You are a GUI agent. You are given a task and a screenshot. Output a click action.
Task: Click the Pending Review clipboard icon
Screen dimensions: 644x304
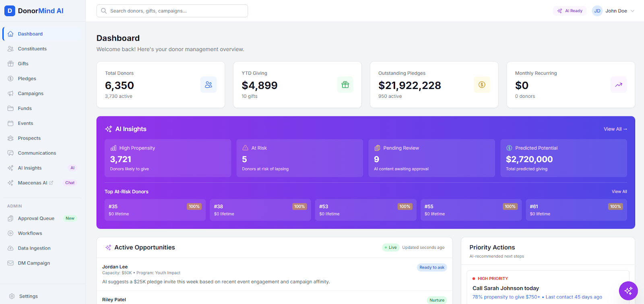click(x=377, y=148)
